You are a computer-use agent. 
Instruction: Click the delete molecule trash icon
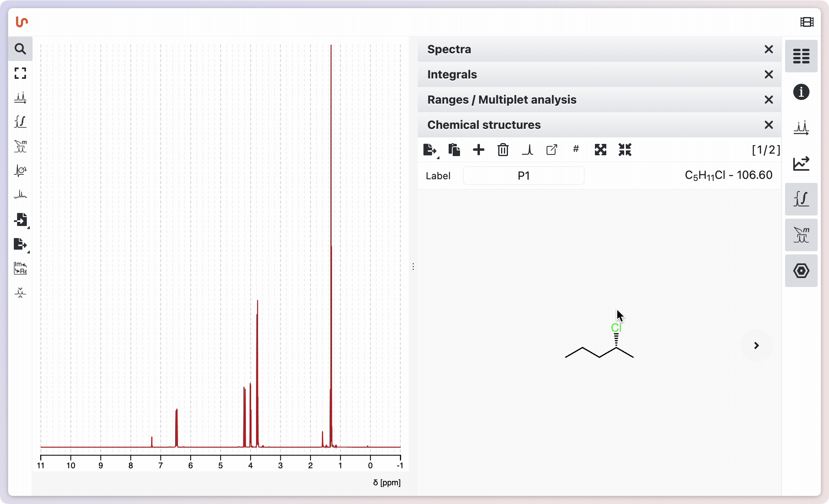pos(503,150)
